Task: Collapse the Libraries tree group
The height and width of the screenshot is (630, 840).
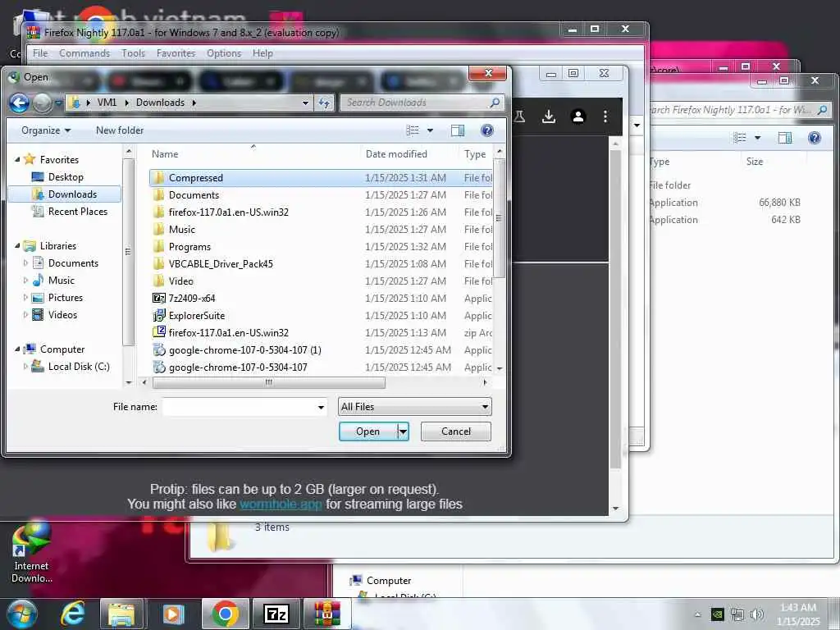Action: coord(17,246)
